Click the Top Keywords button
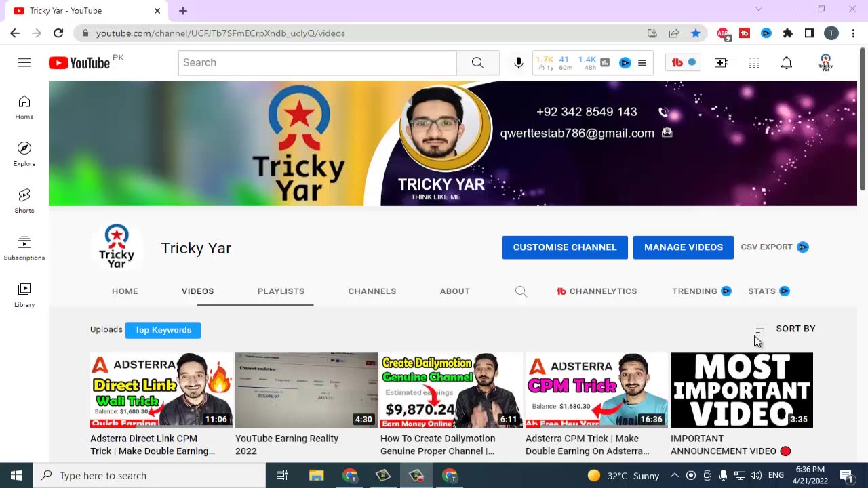The image size is (868, 488). point(163,330)
